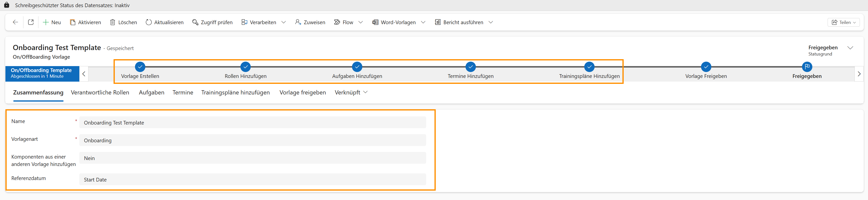Expand the Freigegeben Statusgrund header chevron
The image size is (868, 200).
click(850, 48)
